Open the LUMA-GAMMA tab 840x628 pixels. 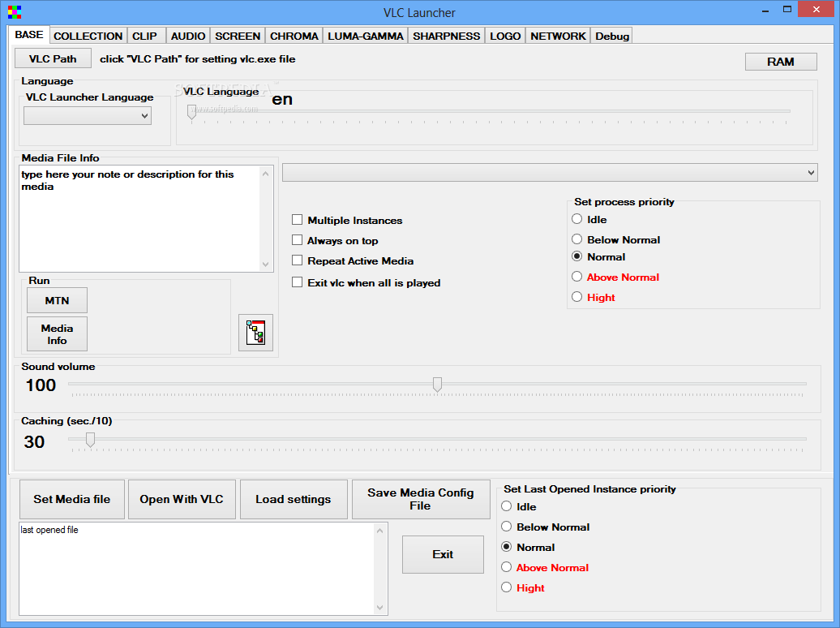(x=366, y=36)
